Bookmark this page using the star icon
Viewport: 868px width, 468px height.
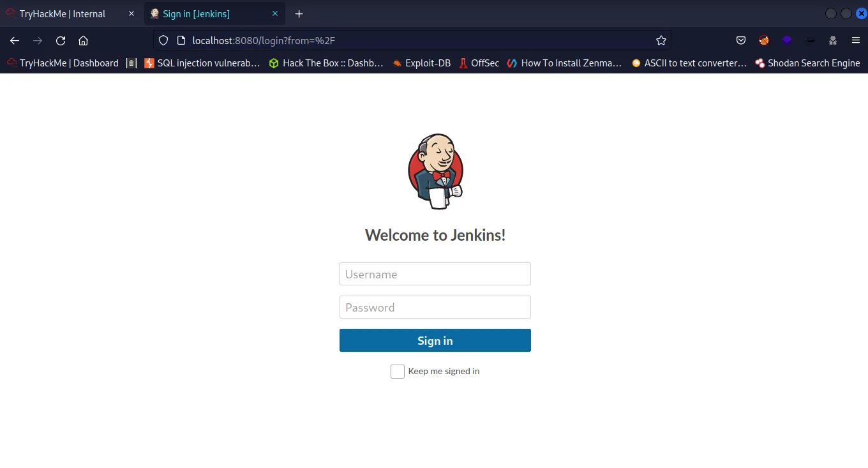pos(661,40)
